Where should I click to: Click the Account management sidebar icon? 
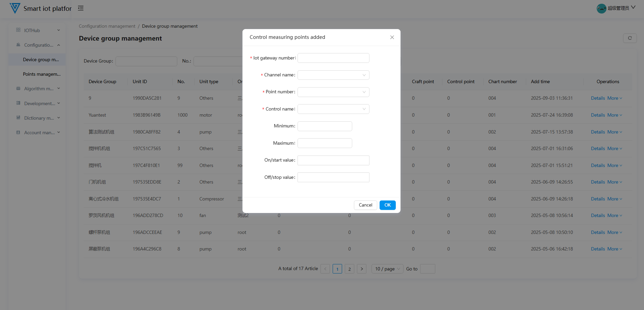[18, 133]
